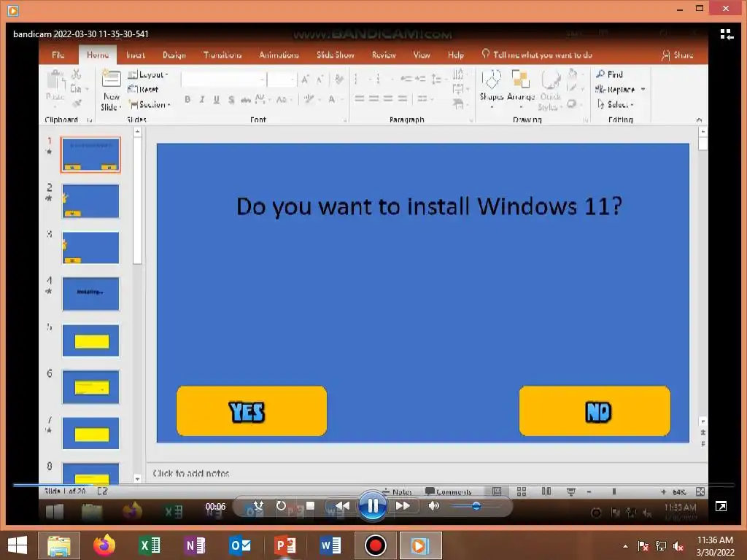747x560 pixels.
Task: Click the network icon in the tray
Action: tap(661, 546)
